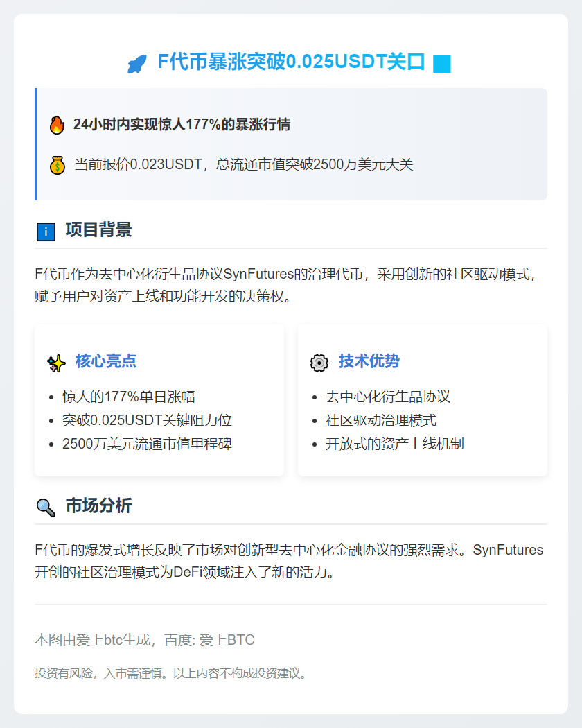
Task: Click the blue square after the title
Action: [441, 64]
